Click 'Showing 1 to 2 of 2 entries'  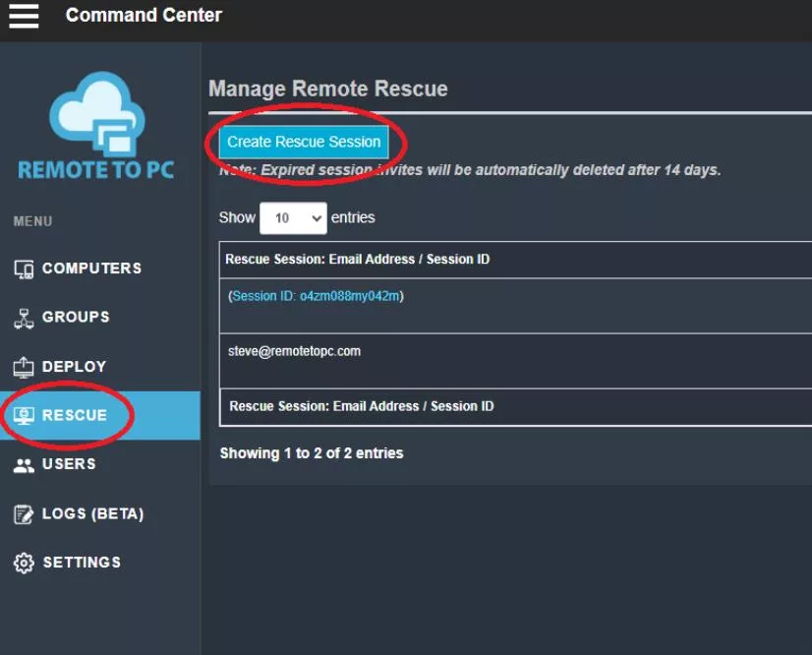(312, 453)
